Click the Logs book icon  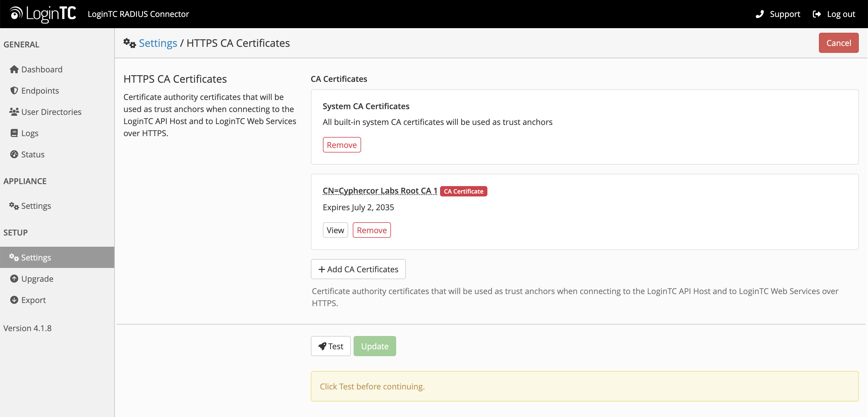coord(14,133)
